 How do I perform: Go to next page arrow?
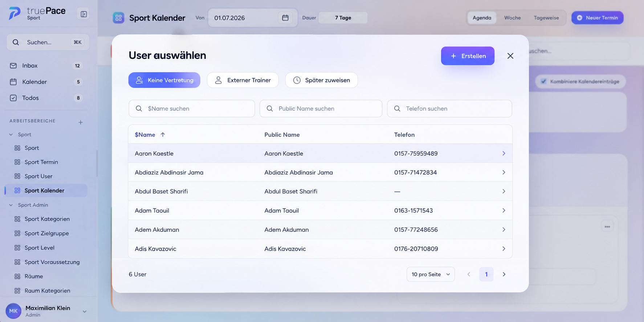pos(504,274)
